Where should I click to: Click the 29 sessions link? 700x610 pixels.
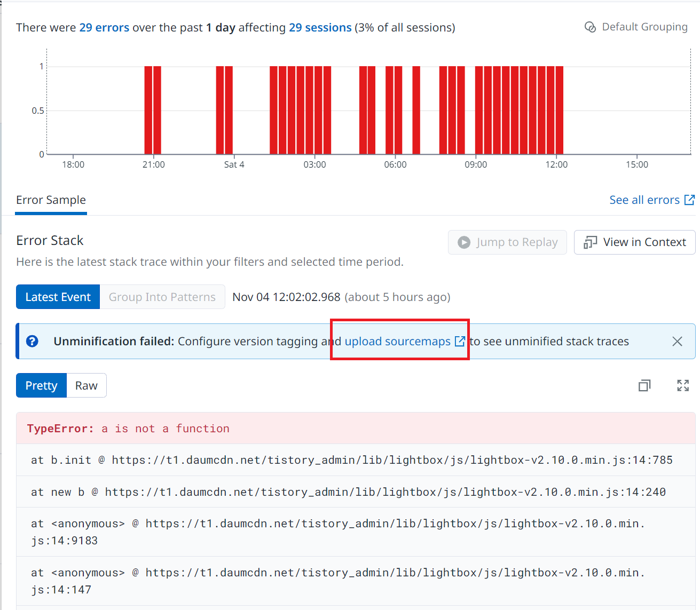pos(320,28)
